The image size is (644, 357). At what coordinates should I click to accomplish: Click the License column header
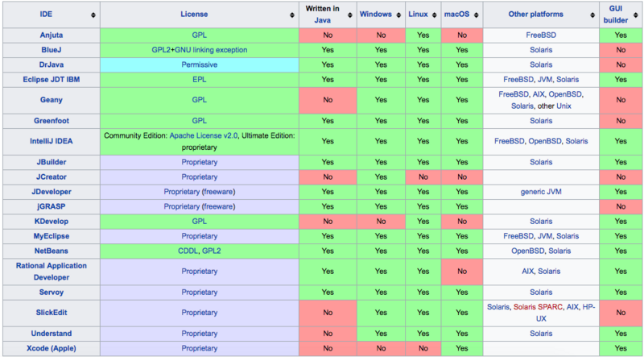coord(199,15)
